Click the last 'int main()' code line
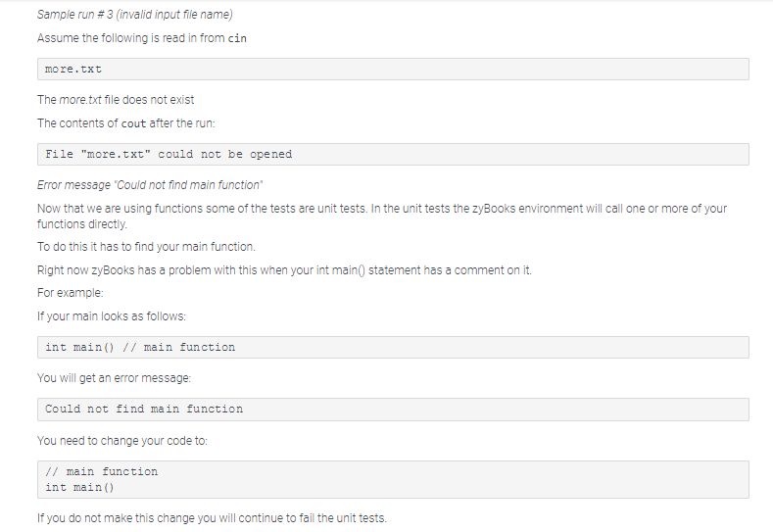Screen dimensions: 773x532 tap(79, 487)
